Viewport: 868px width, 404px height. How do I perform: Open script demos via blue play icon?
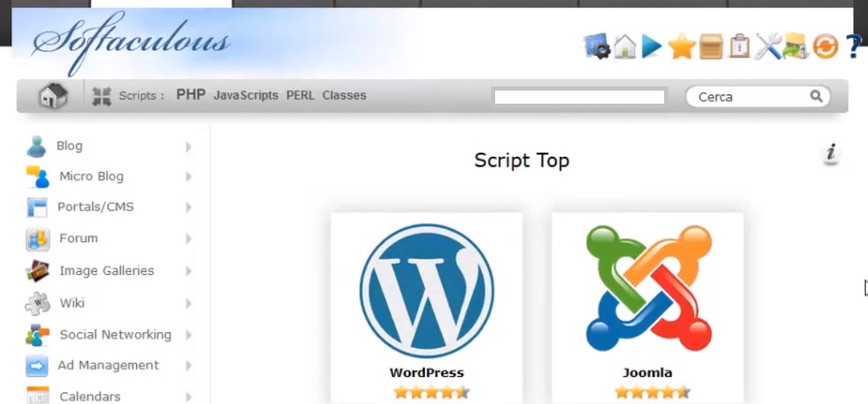(x=652, y=47)
